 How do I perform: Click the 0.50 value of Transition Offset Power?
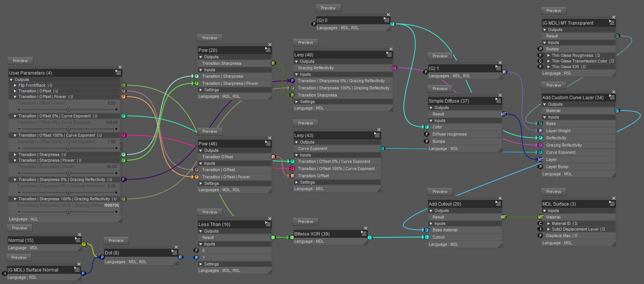(x=112, y=103)
